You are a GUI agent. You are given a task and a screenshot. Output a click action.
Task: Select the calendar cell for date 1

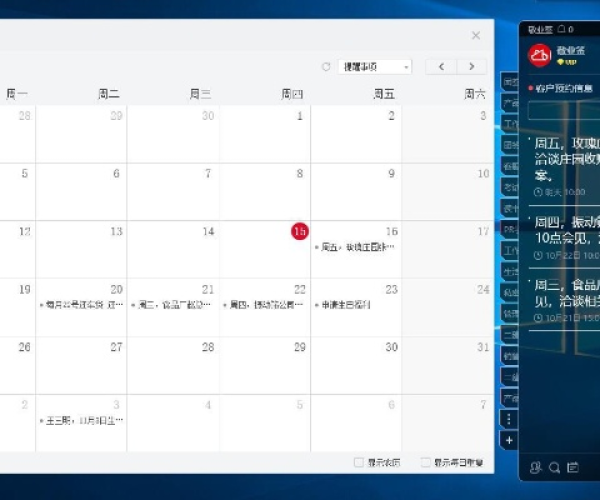click(265, 134)
